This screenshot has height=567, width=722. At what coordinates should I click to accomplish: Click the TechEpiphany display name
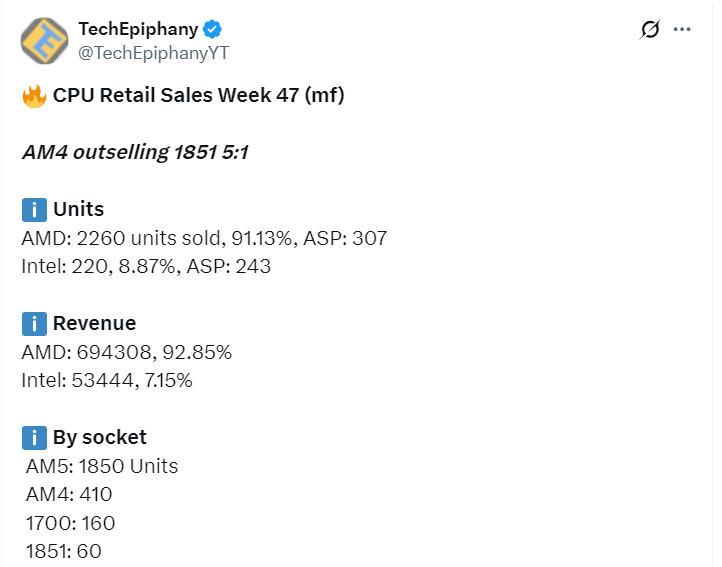(x=138, y=29)
